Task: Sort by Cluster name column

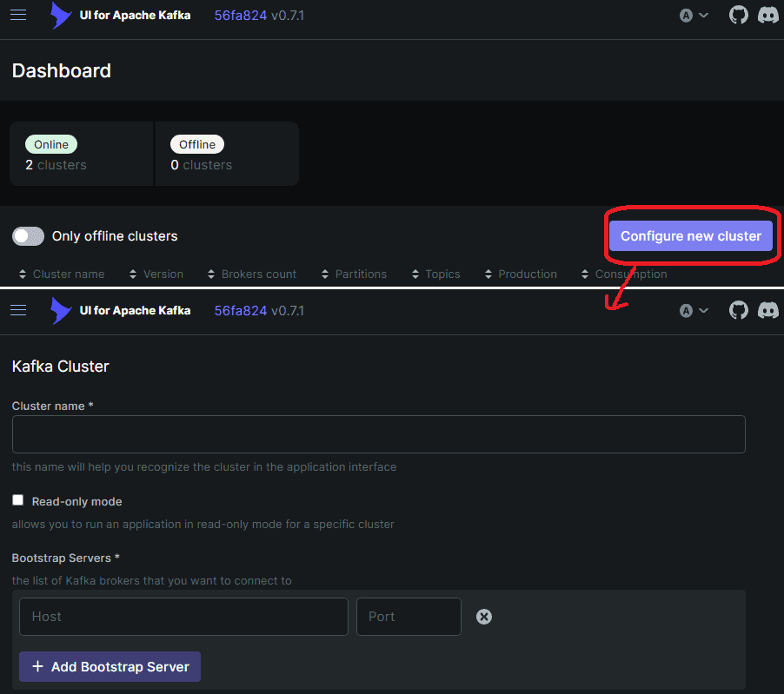Action: [x=62, y=274]
